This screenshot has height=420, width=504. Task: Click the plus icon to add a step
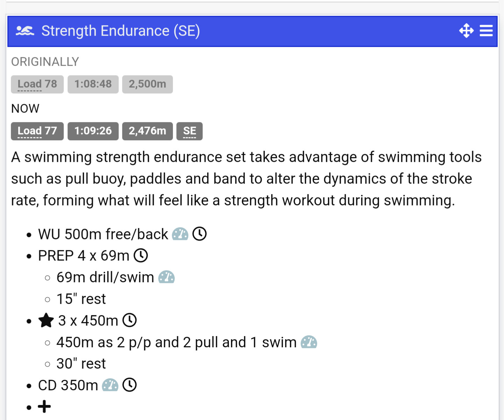tap(44, 407)
